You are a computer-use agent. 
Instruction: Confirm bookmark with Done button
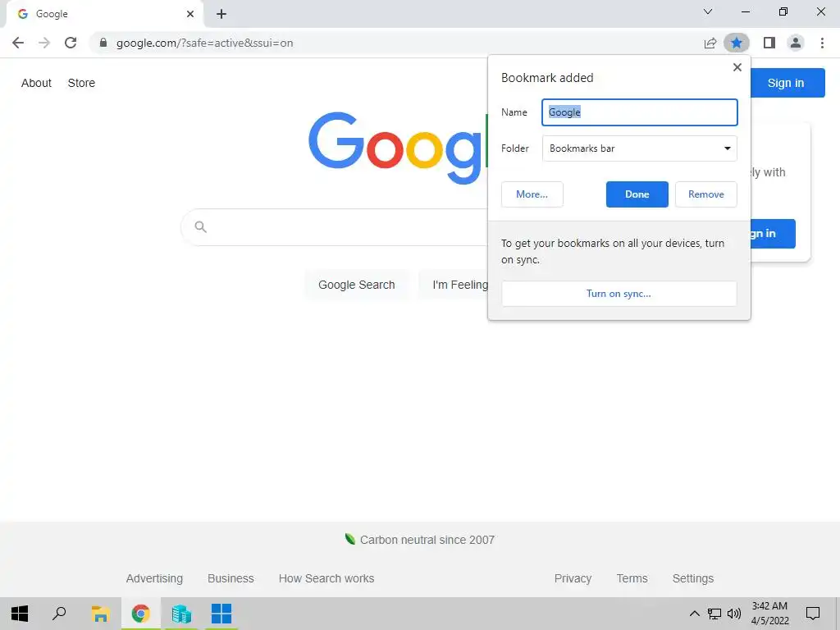pyautogui.click(x=637, y=194)
